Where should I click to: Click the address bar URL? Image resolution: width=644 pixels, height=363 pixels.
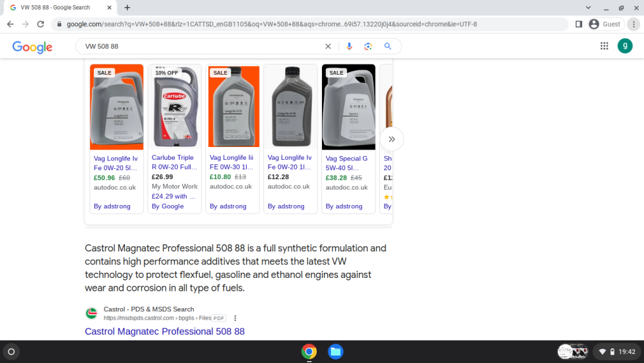272,25
